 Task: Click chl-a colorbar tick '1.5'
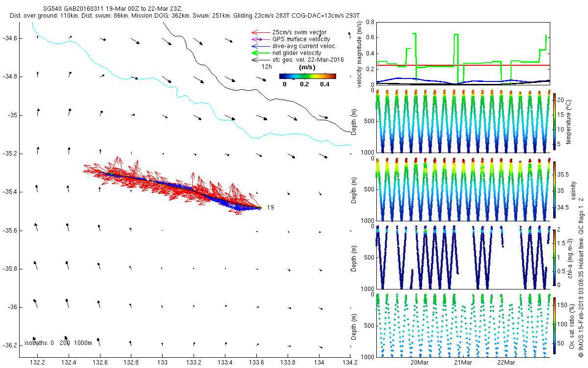coord(562,243)
